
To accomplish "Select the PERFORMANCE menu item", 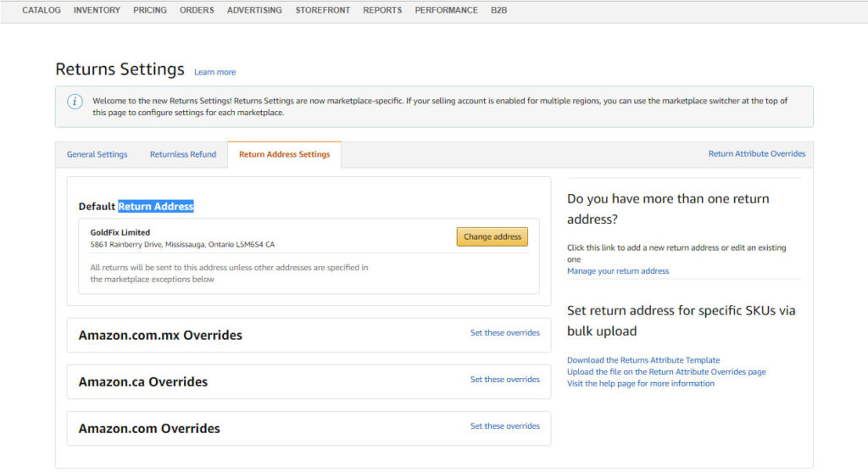I will [446, 10].
